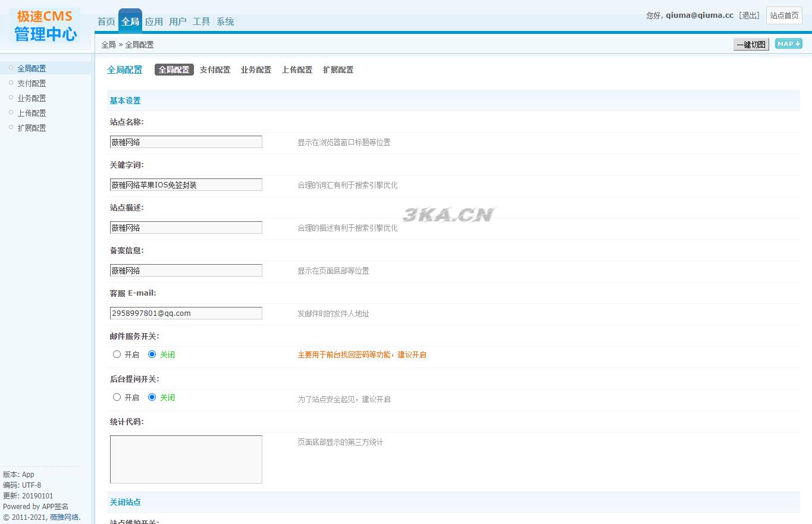Click hint 发邮件时的发件人地址

pyautogui.click(x=333, y=314)
